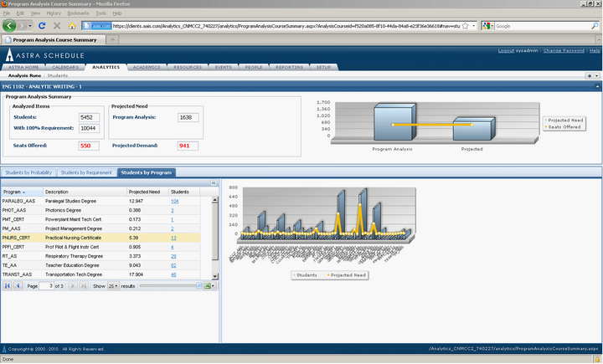This screenshot has height=364, width=603.
Task: Click the Stop loading X icon
Action: point(57,26)
